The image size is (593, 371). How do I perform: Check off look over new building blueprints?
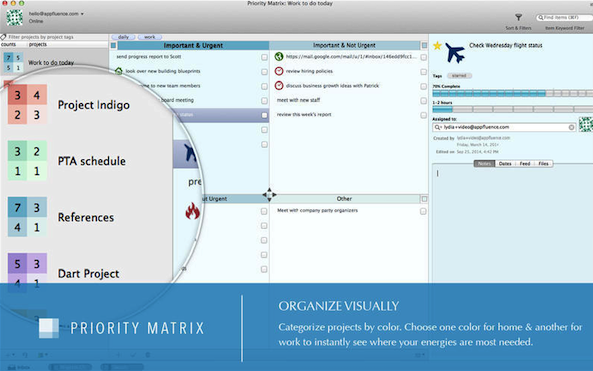click(264, 72)
